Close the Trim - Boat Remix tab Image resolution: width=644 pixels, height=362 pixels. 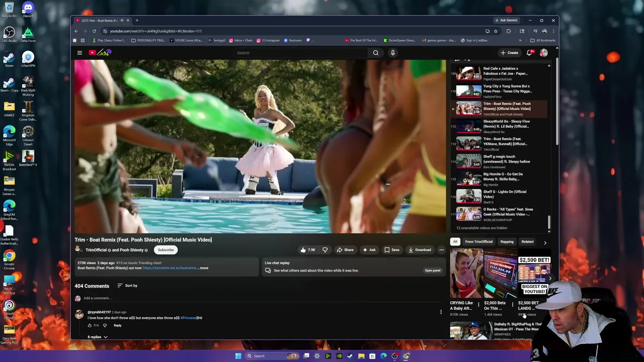click(128, 21)
